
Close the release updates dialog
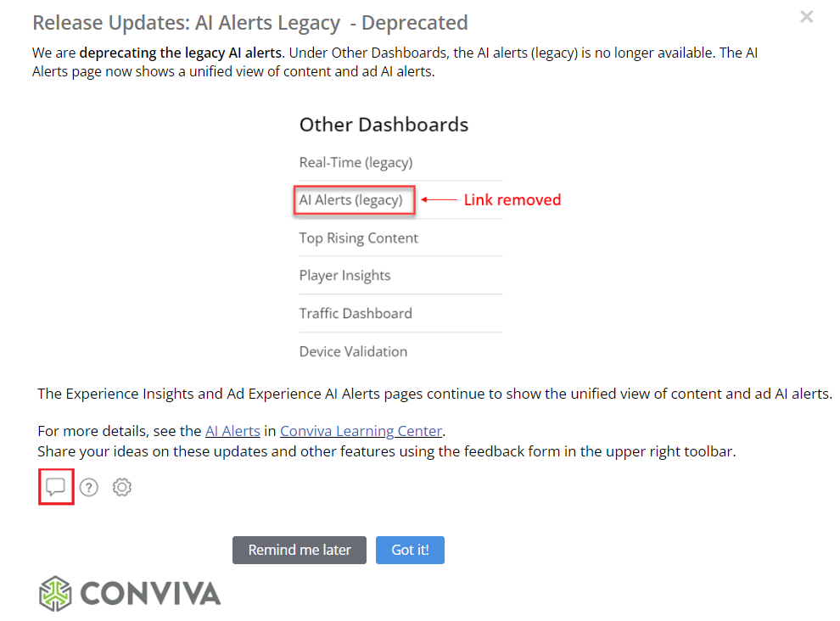806,17
